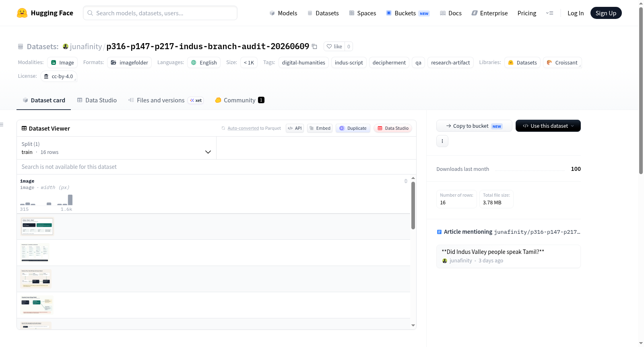Select the imagefolder format tag

point(130,62)
